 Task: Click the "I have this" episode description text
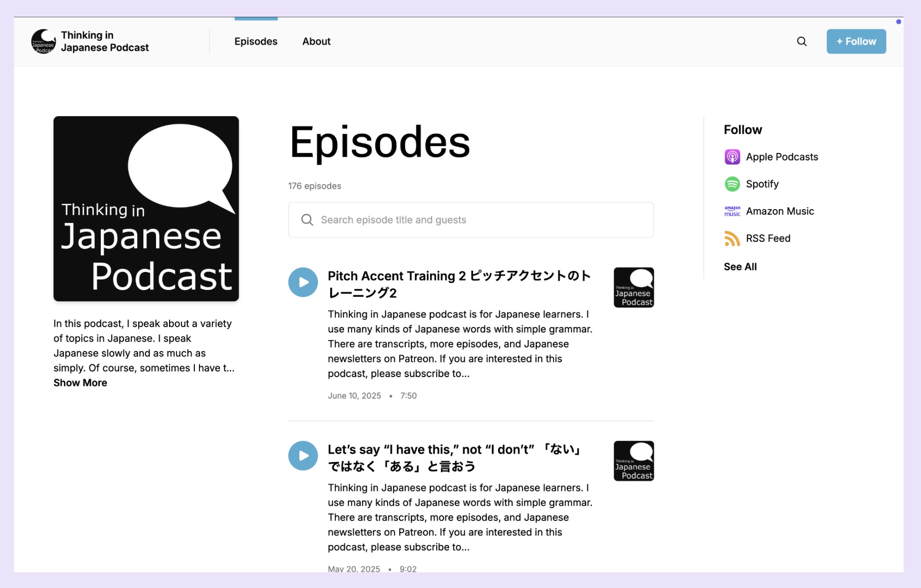(460, 518)
